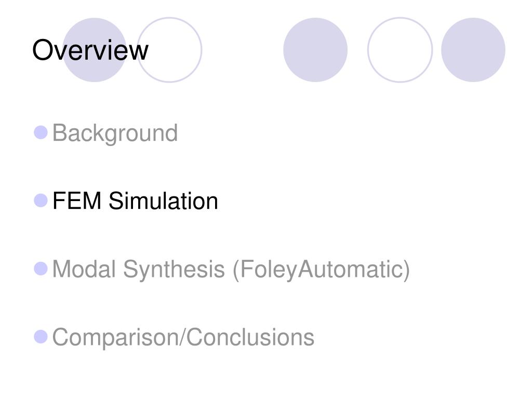The width and height of the screenshot is (532, 399).
Task: Click the Comparison/Conclusions bullet text
Action: click(x=183, y=338)
